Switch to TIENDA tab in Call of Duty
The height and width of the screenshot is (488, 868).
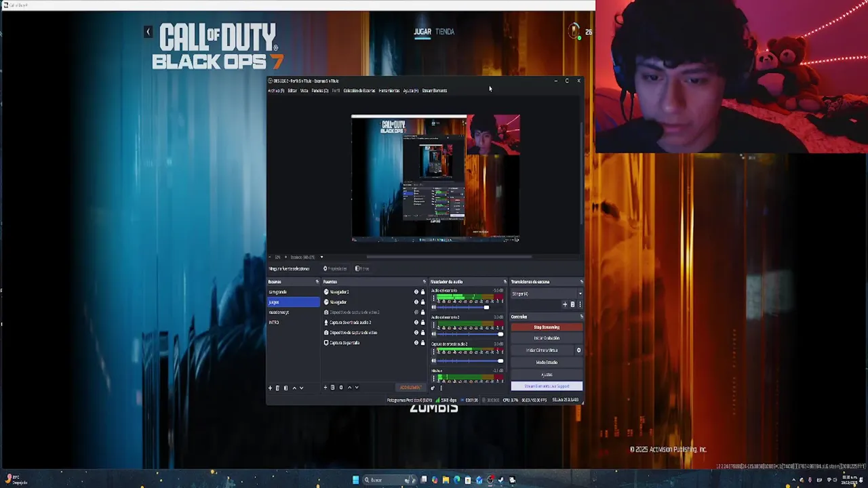[x=445, y=31]
